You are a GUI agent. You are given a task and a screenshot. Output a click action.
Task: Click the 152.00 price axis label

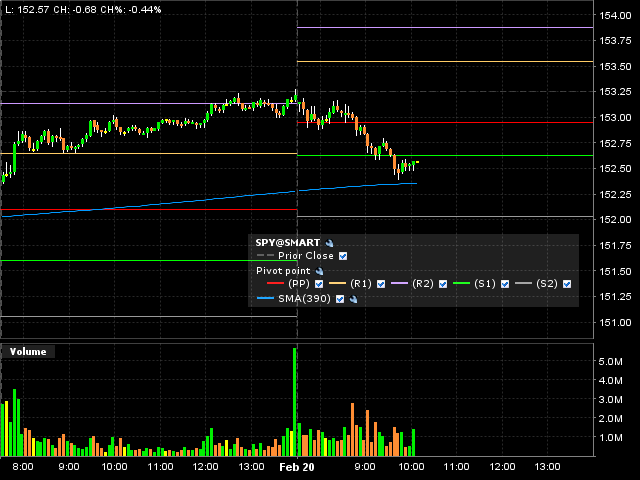coord(615,220)
